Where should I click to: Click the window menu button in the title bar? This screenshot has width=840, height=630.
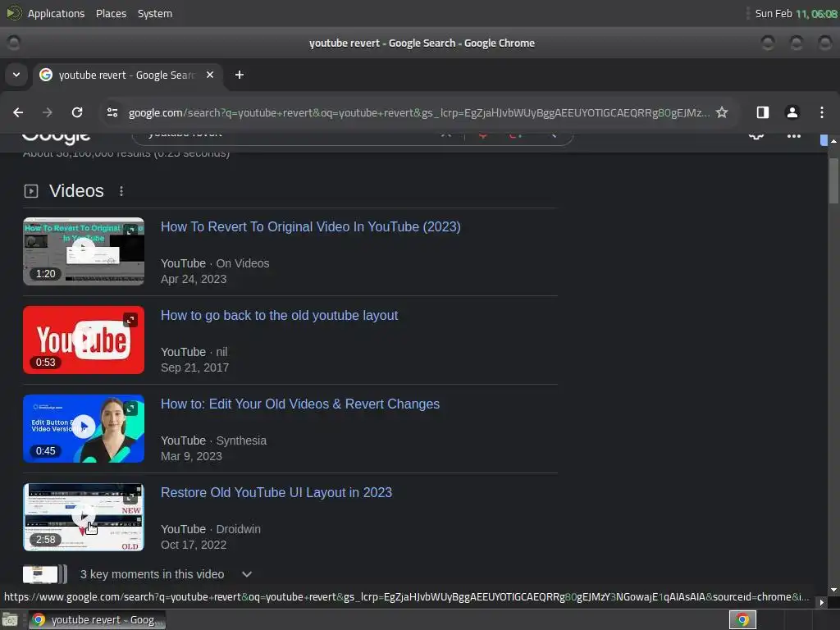pos(13,43)
